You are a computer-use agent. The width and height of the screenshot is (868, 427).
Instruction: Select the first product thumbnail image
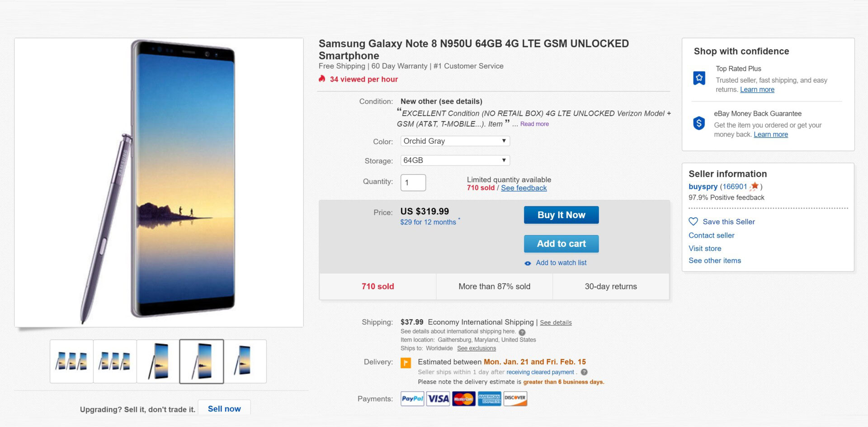pyautogui.click(x=71, y=361)
